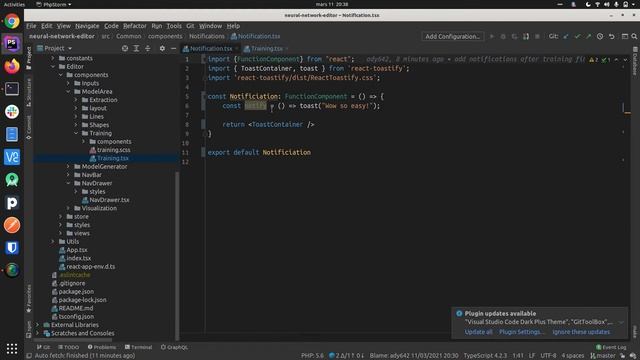Click the Rollback undo arrow icon
The width and height of the screenshot is (640, 360).
pyautogui.click(x=611, y=36)
